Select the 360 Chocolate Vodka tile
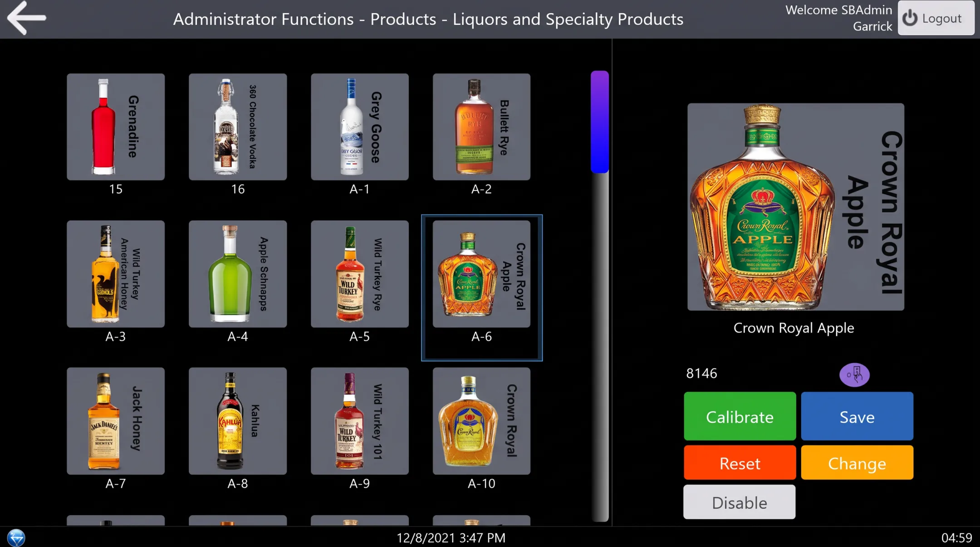 (238, 127)
